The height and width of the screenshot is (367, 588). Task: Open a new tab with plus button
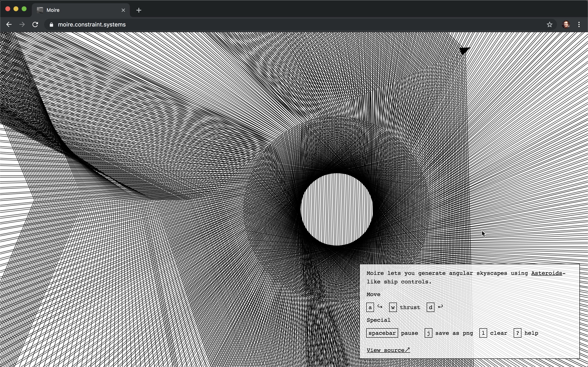point(139,10)
